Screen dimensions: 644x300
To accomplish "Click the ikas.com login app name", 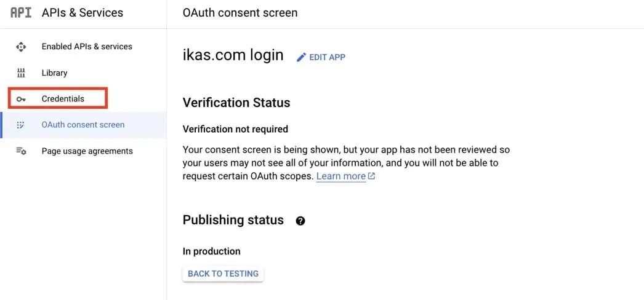I will [233, 55].
